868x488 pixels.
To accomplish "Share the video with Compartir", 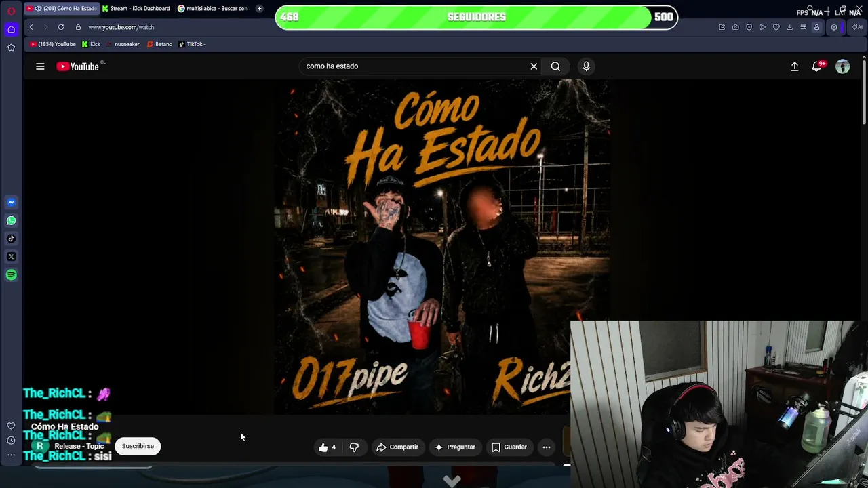I will (x=397, y=447).
